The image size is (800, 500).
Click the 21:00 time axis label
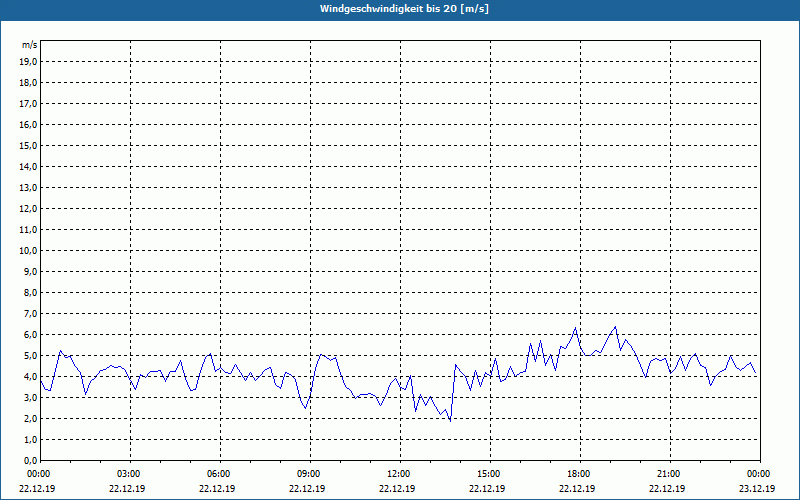[669, 474]
